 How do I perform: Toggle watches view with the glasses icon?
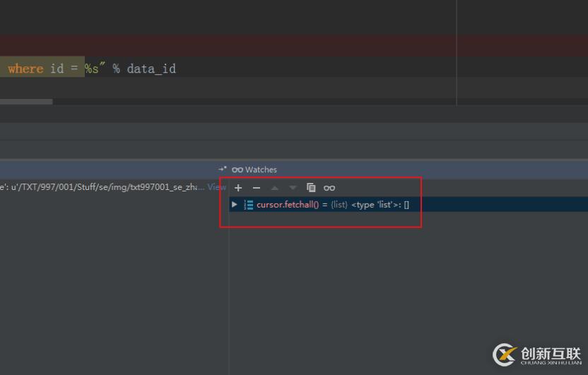point(329,188)
